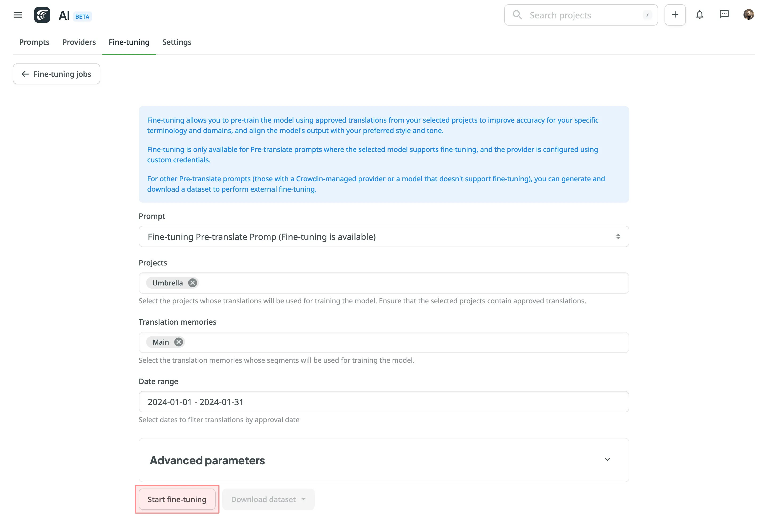Screen dimensions: 768x532
Task: Focus the Search projects field
Action: point(583,15)
